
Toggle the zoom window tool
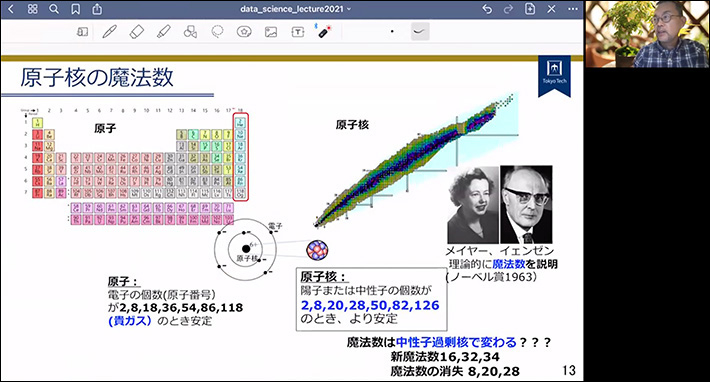[82, 32]
